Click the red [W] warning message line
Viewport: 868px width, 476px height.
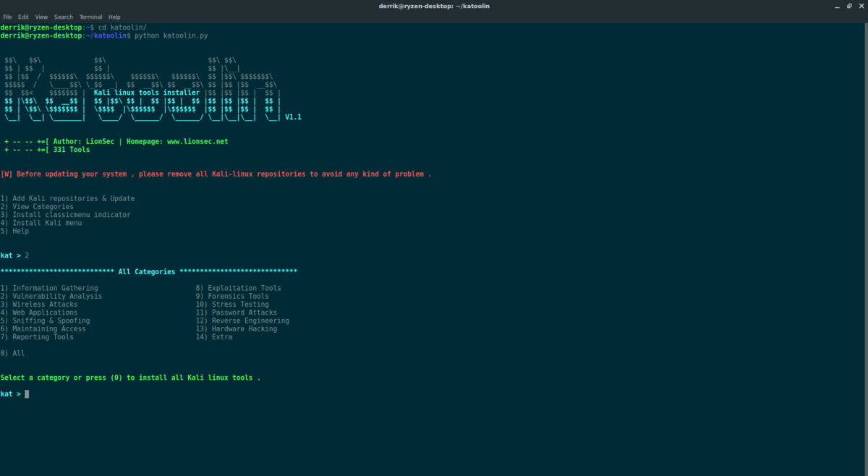216,174
